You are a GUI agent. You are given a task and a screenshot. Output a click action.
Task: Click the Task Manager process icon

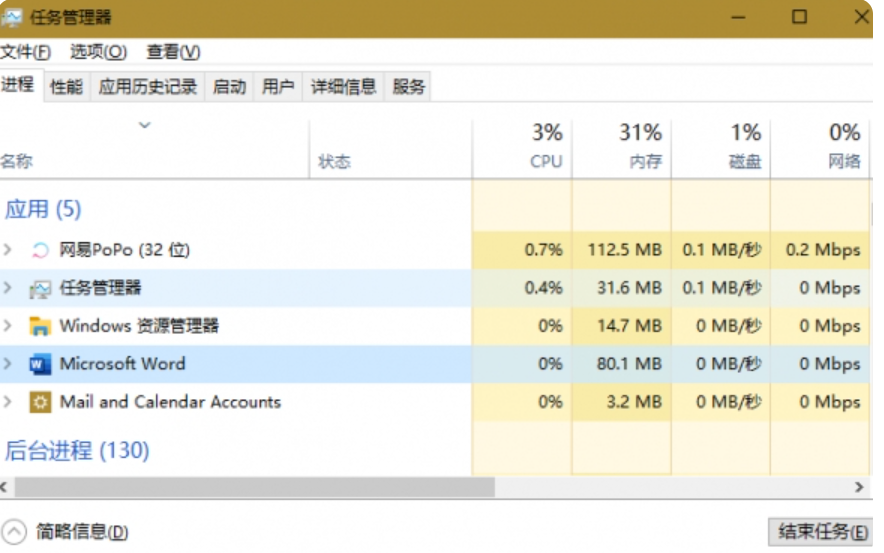coord(40,289)
